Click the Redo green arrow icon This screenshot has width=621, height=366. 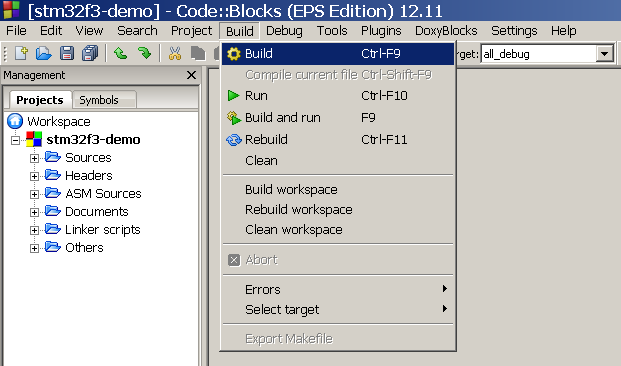click(145, 53)
